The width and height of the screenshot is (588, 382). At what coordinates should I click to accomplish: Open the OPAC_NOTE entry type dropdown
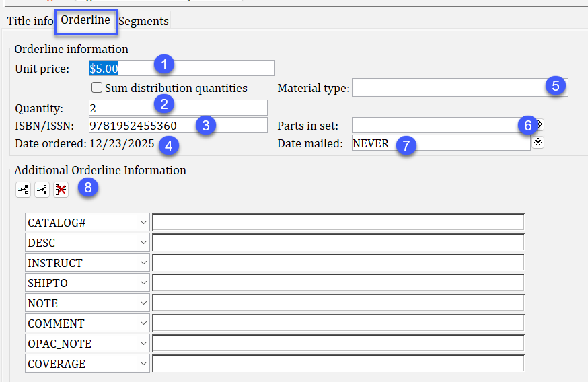pos(144,344)
